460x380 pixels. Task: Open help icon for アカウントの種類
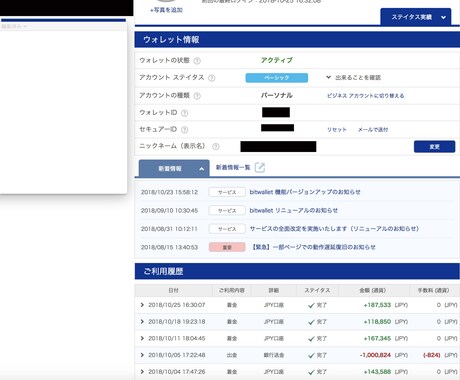coord(197,96)
